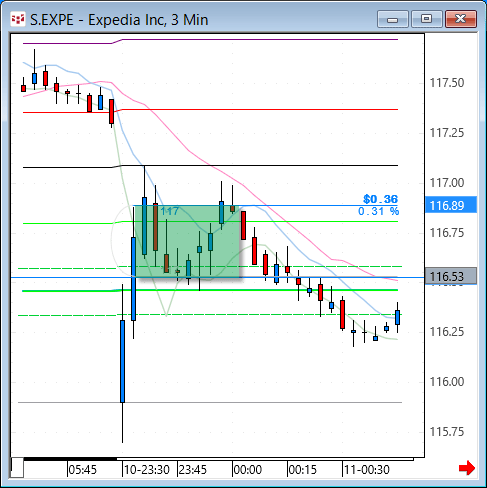Click the 117.50 price axis label
The height and width of the screenshot is (488, 487).
(x=447, y=83)
